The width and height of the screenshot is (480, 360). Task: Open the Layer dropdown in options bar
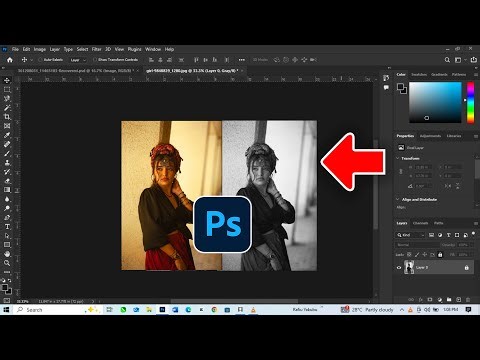coord(78,60)
